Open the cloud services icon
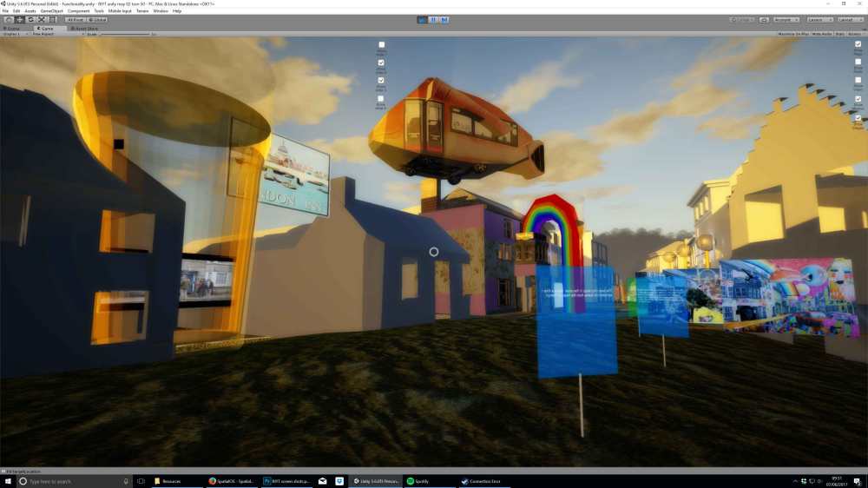The image size is (868, 488). pos(764,19)
